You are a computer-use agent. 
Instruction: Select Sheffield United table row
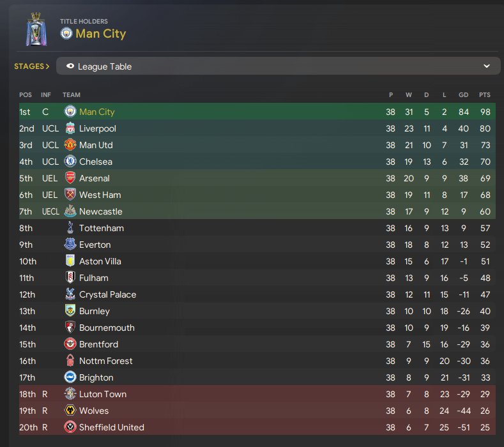pos(256,427)
